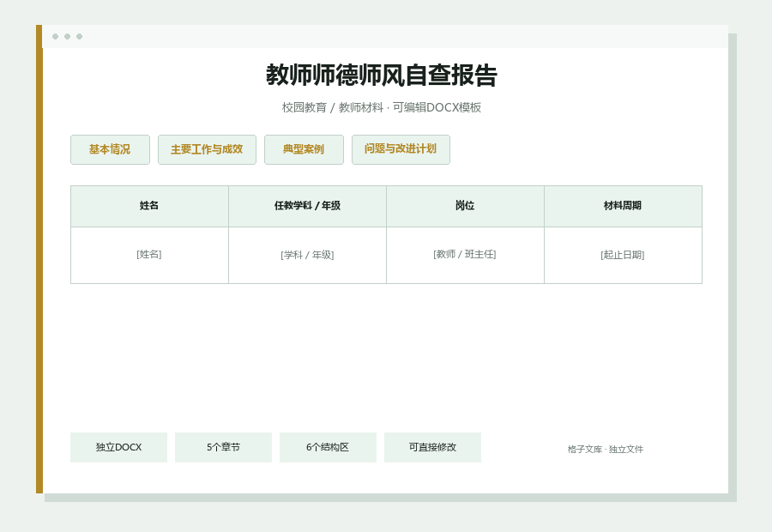Select the [起止日期] placeholder cell

pos(623,255)
